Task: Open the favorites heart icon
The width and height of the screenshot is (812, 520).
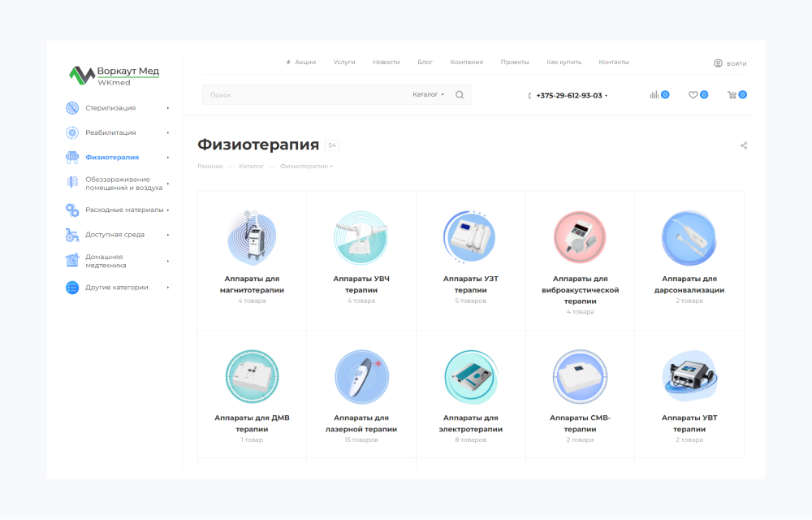Action: [693, 95]
